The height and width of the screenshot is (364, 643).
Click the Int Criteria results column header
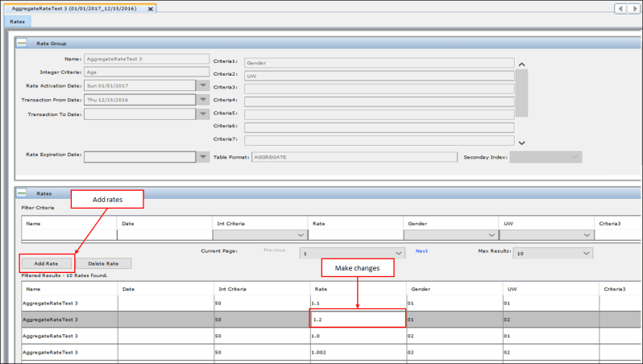click(x=262, y=289)
